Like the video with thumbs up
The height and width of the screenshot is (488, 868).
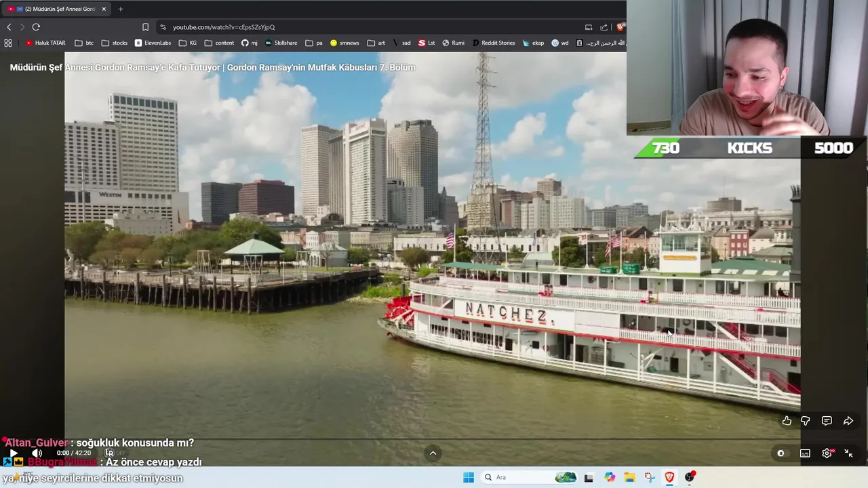[x=787, y=421]
